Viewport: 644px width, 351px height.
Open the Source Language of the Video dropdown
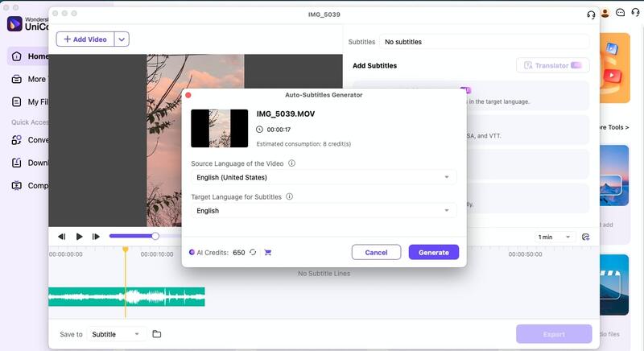tap(324, 177)
